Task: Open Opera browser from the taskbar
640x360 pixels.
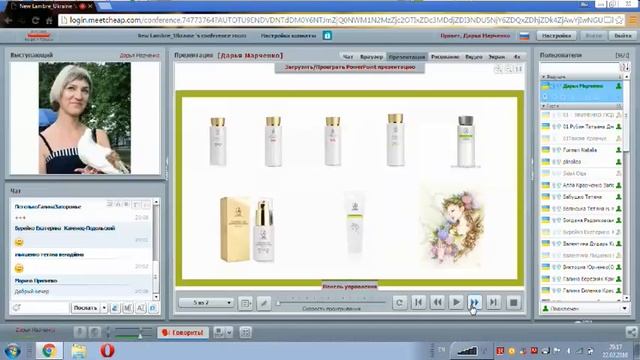Action: pos(107,351)
